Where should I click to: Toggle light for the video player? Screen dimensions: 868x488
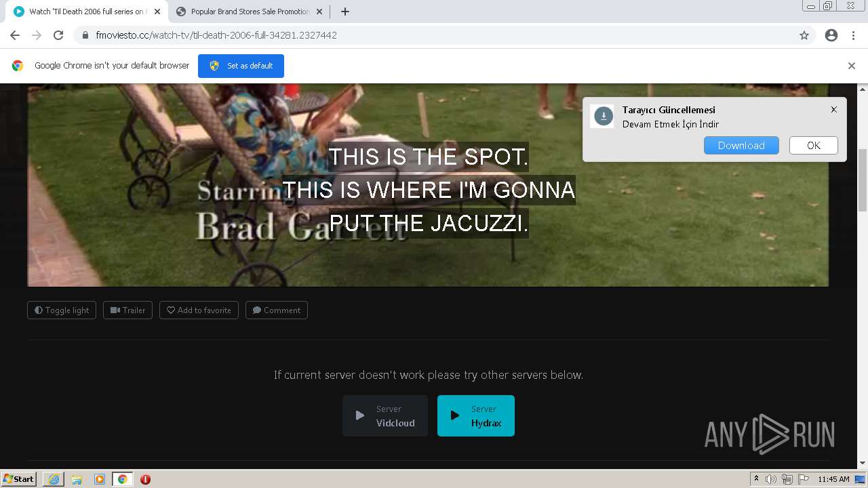pos(62,310)
